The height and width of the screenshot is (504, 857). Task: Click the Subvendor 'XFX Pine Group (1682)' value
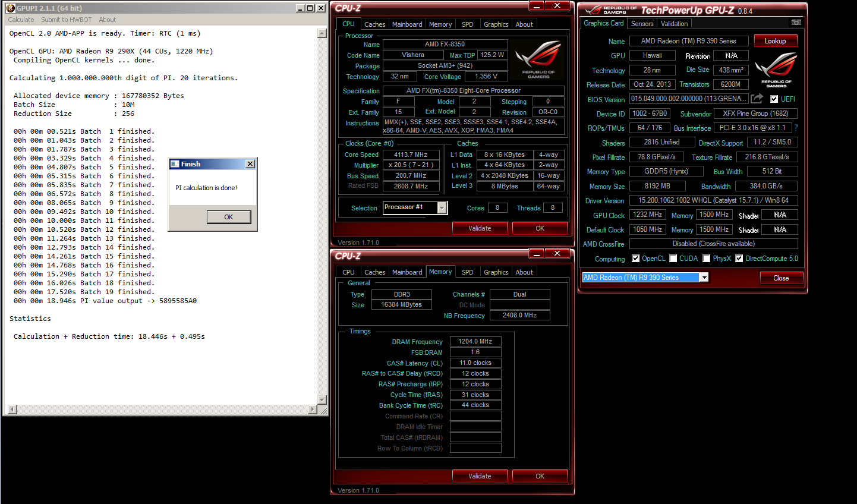click(755, 113)
